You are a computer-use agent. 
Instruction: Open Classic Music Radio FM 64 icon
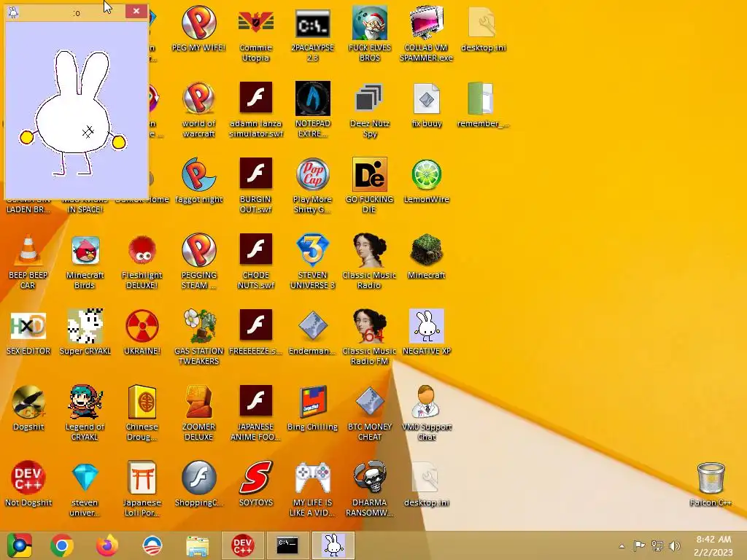369,326
